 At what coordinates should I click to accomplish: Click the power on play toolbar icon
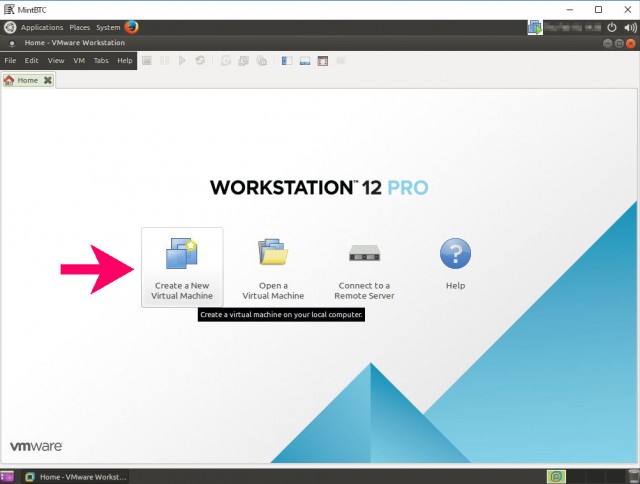click(x=182, y=61)
